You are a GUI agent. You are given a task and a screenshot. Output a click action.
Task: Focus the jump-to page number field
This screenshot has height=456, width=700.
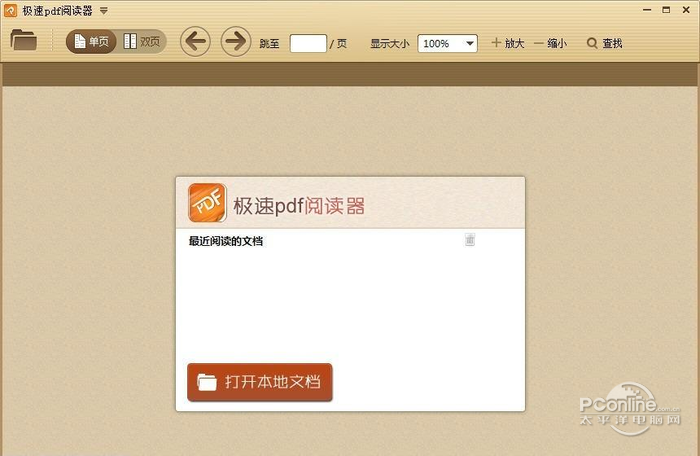point(308,43)
